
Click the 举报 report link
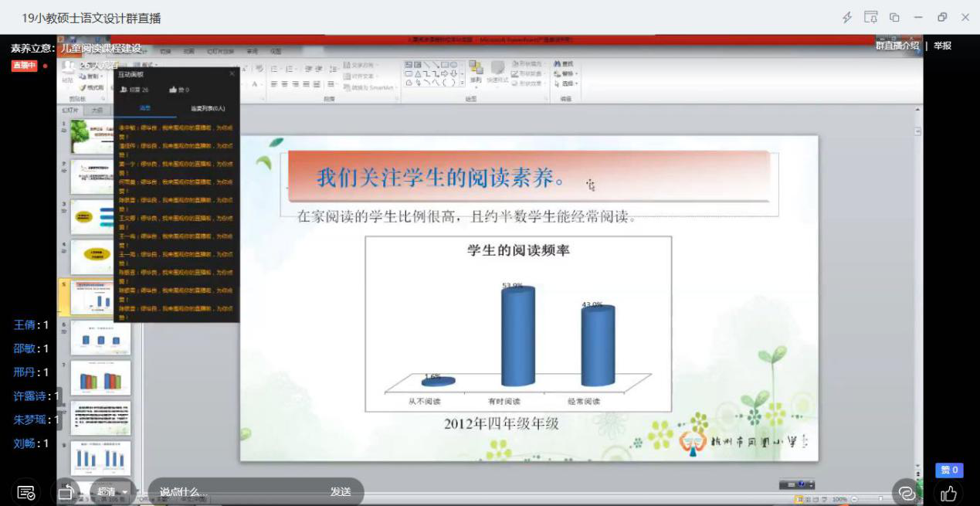pyautogui.click(x=943, y=46)
